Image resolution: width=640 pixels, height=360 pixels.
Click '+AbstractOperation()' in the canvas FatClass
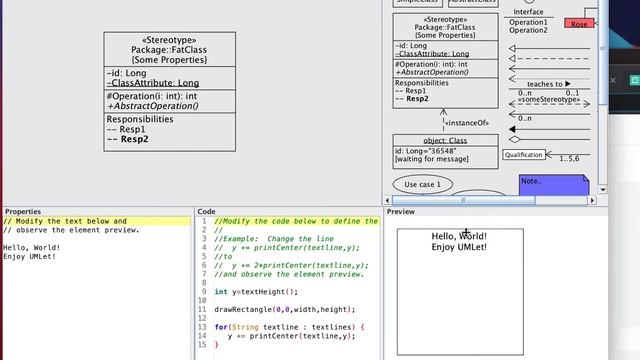click(x=153, y=106)
